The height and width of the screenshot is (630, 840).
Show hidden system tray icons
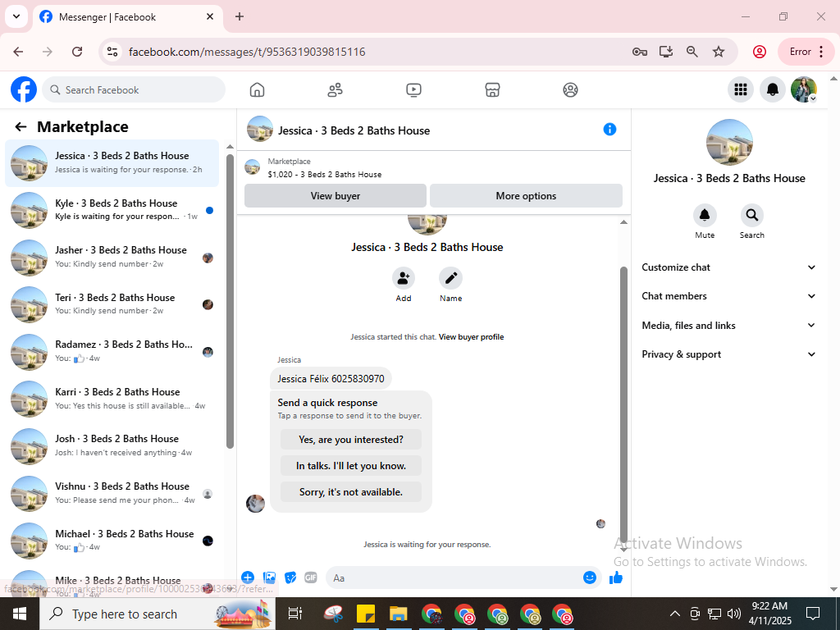tap(674, 614)
